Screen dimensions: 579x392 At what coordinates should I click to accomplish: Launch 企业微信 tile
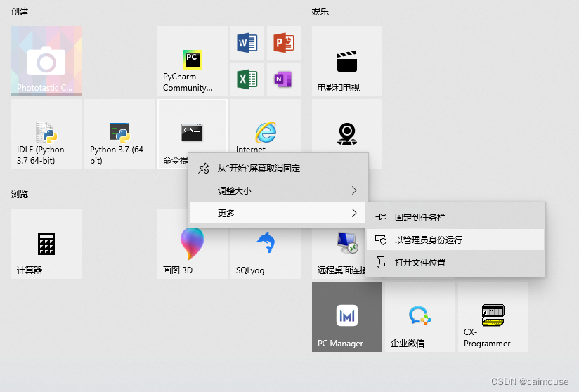420,317
